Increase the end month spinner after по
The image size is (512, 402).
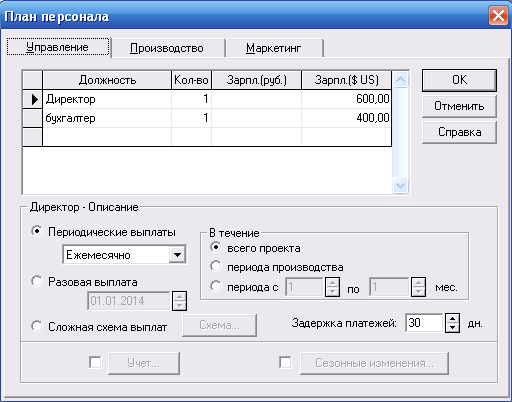coord(418,282)
